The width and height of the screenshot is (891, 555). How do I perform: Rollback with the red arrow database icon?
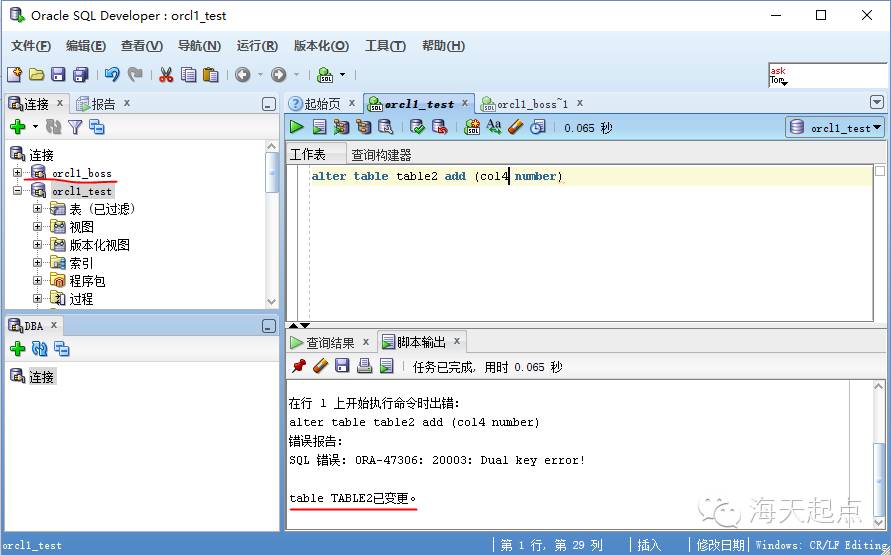pyautogui.click(x=440, y=127)
